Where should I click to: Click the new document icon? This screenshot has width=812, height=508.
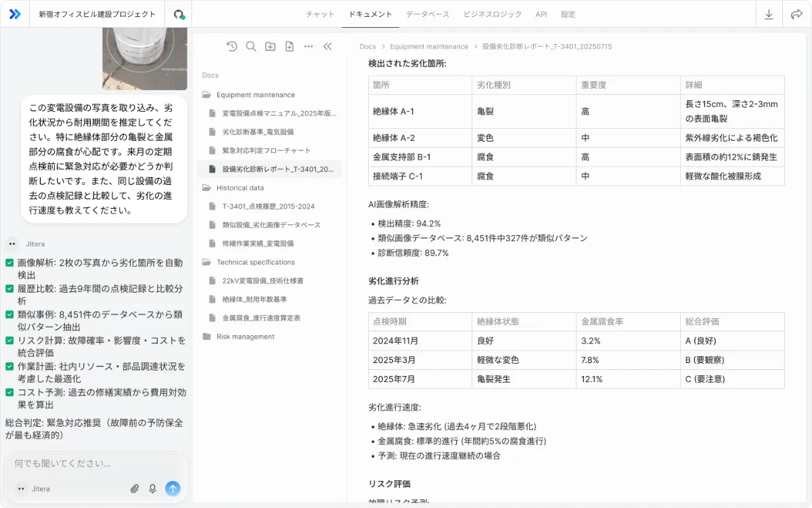pyautogui.click(x=289, y=47)
